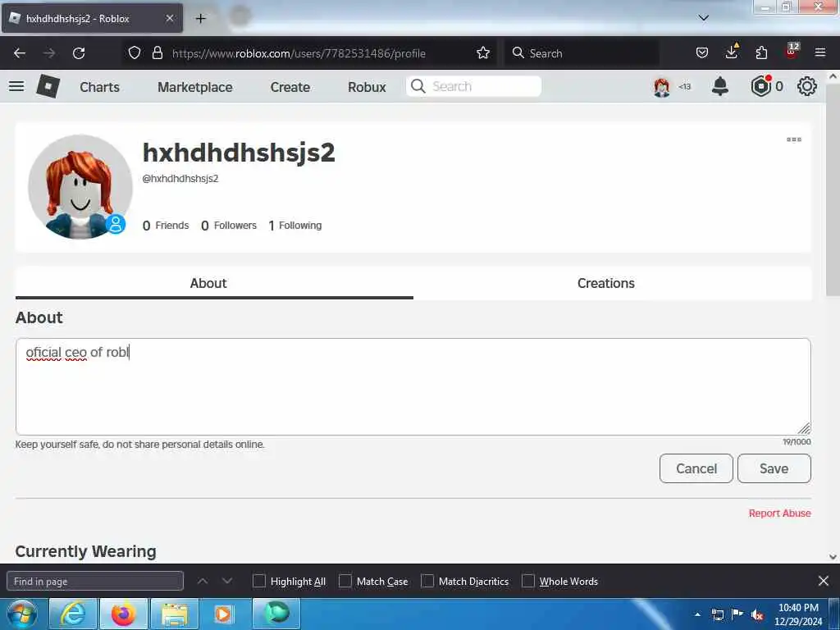Image resolution: width=840 pixels, height=630 pixels.
Task: Click the Find in page field
Action: point(95,581)
